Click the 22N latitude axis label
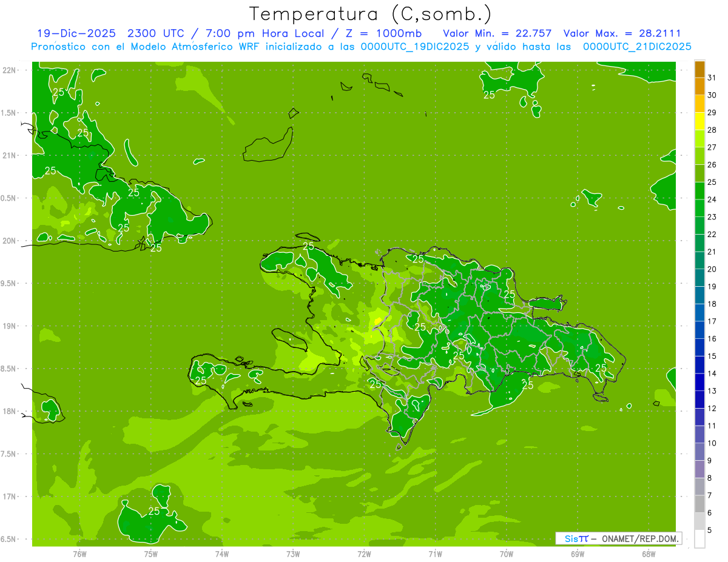The image size is (728, 562). [x=9, y=70]
